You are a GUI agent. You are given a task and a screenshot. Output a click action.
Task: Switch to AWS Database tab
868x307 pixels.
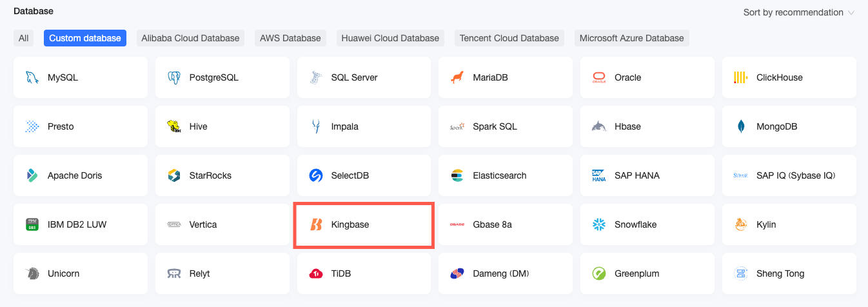point(290,38)
